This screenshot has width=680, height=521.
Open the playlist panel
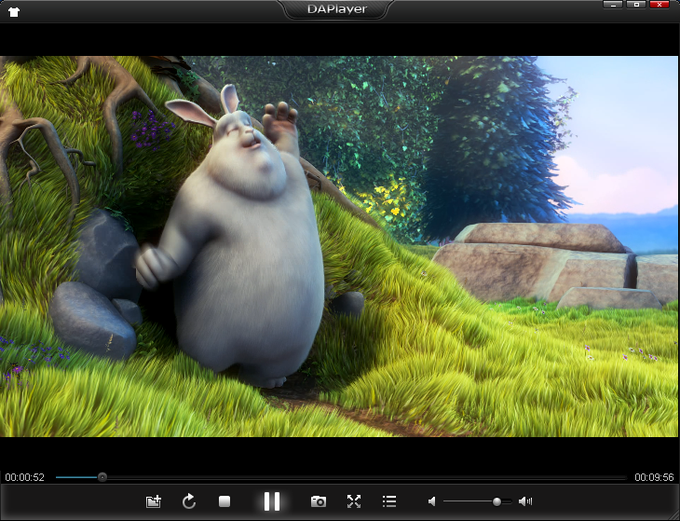(x=389, y=501)
